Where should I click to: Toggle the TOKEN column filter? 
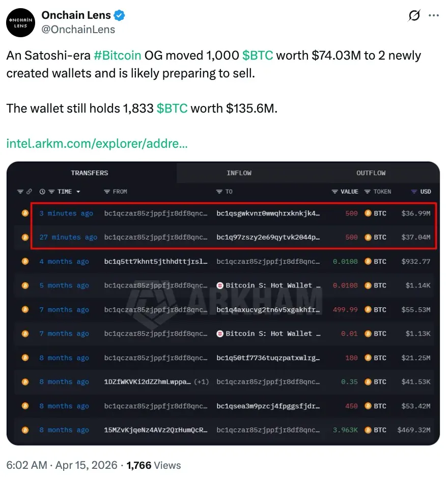coord(368,192)
